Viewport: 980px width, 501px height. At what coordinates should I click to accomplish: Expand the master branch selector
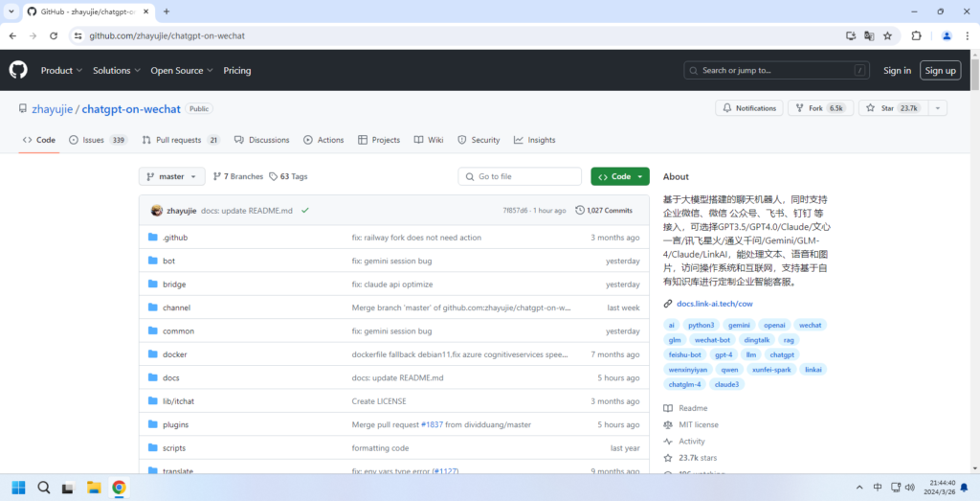172,176
